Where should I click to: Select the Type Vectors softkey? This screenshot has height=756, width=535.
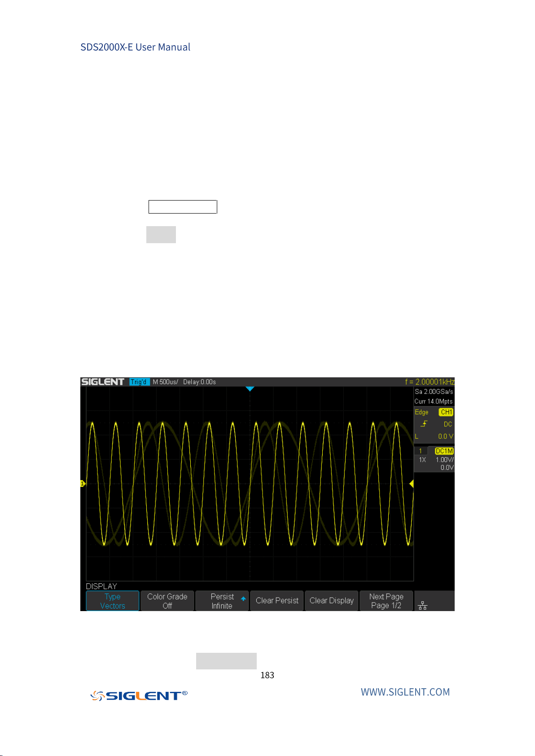pyautogui.click(x=112, y=601)
